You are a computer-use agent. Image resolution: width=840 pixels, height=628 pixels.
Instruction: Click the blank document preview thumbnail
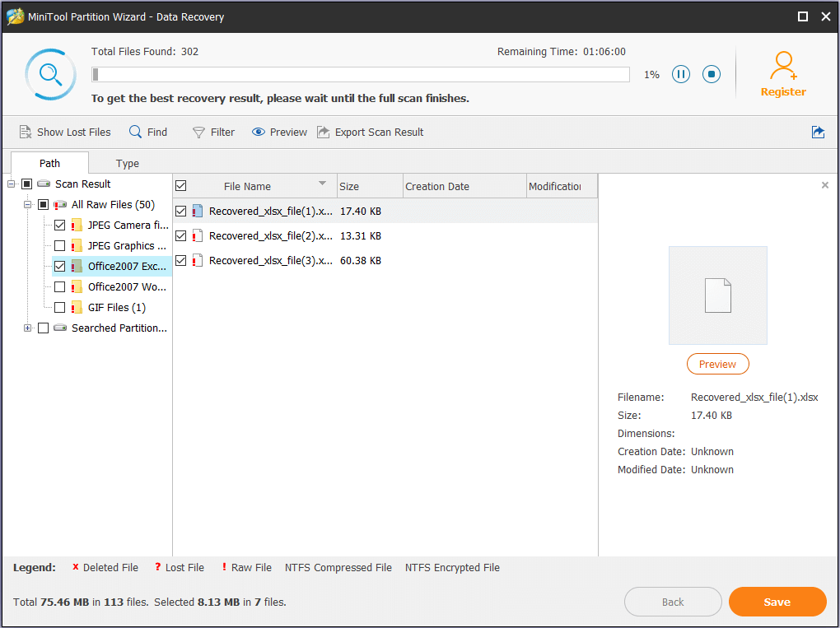(x=718, y=295)
